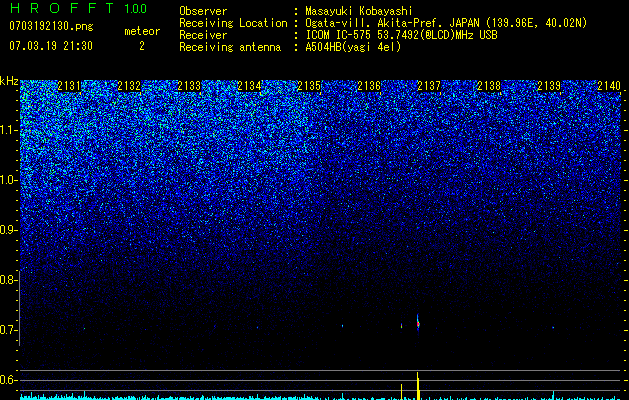Click the version number 1.0.0
This screenshot has width=629, height=400.
pyautogui.click(x=136, y=9)
